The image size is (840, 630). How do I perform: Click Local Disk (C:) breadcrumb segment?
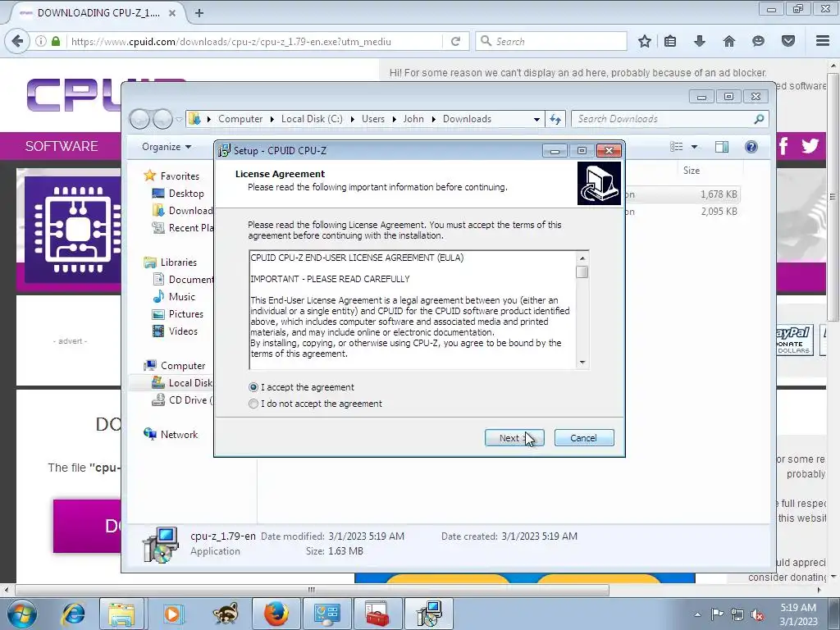312,119
